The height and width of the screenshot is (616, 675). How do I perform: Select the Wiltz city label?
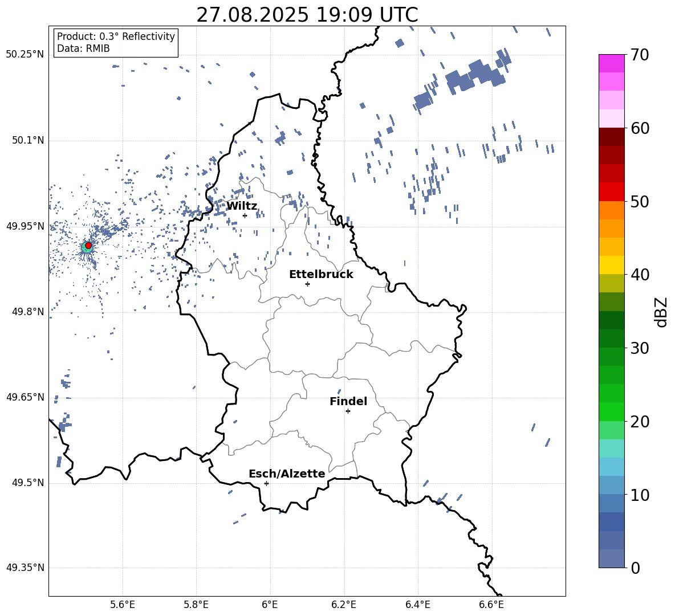pos(242,206)
